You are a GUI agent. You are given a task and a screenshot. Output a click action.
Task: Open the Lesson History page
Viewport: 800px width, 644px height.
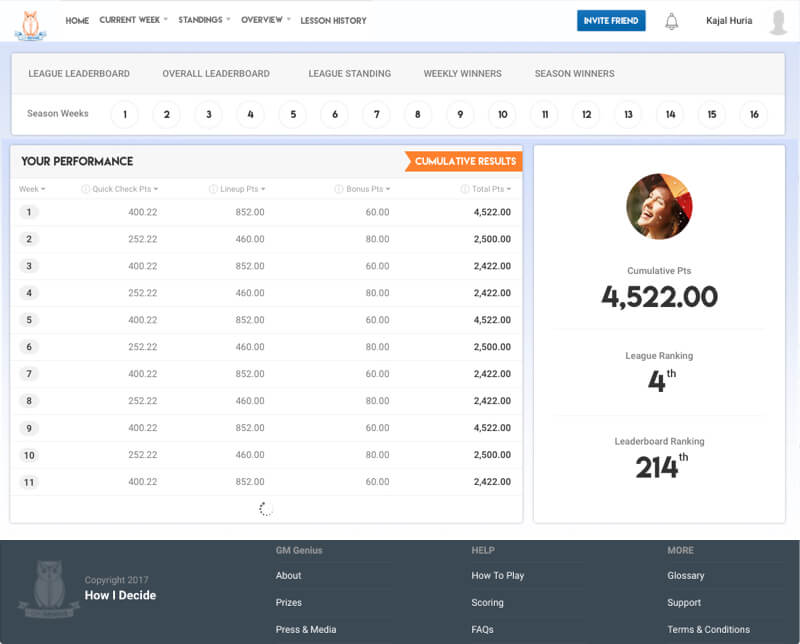(333, 20)
